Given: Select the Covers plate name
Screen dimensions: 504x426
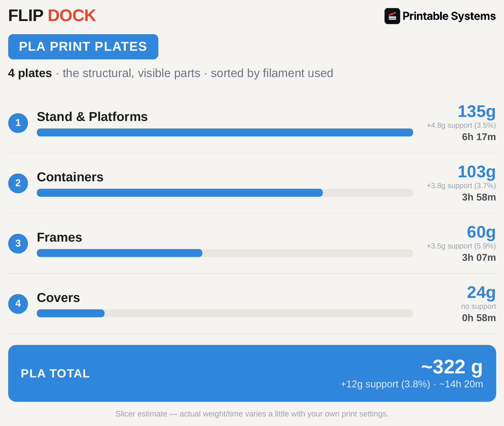Looking at the screenshot, I should point(58,298).
